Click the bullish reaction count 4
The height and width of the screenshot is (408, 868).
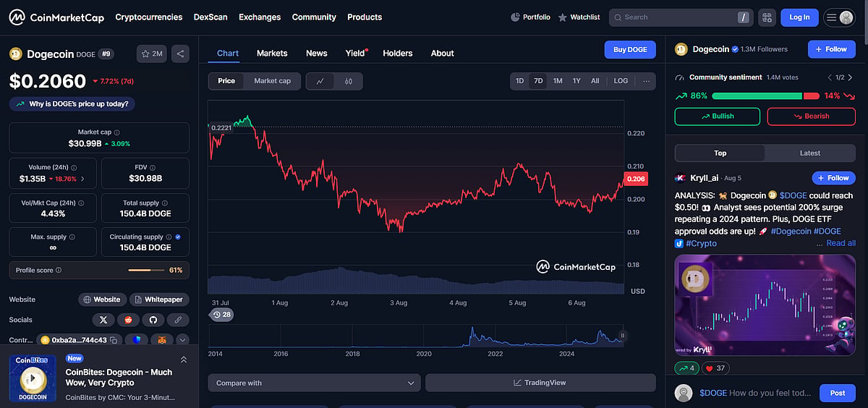686,368
